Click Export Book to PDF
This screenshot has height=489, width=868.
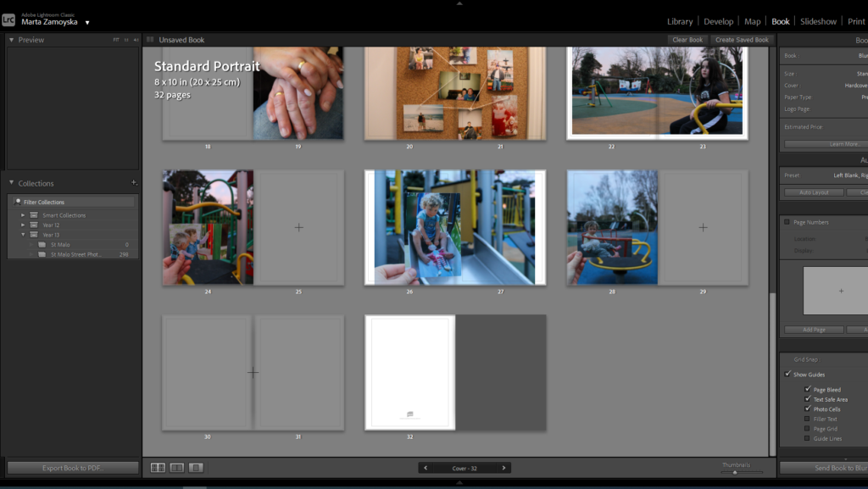pos(73,468)
